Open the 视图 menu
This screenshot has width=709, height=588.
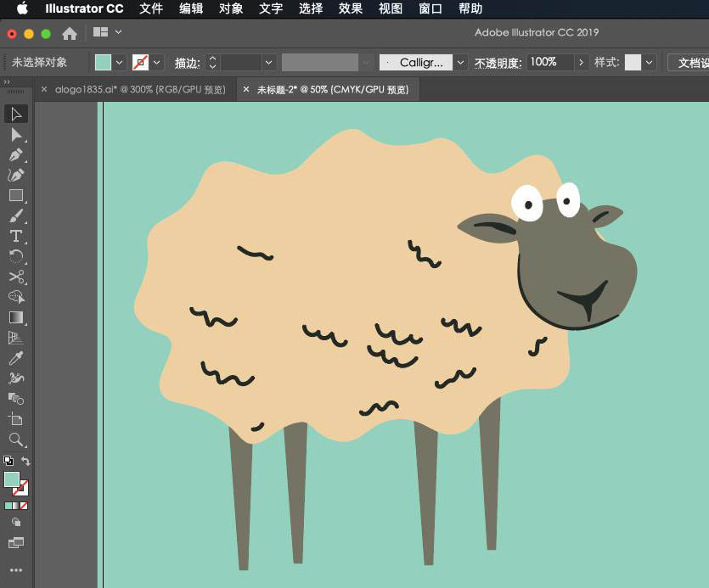click(391, 8)
